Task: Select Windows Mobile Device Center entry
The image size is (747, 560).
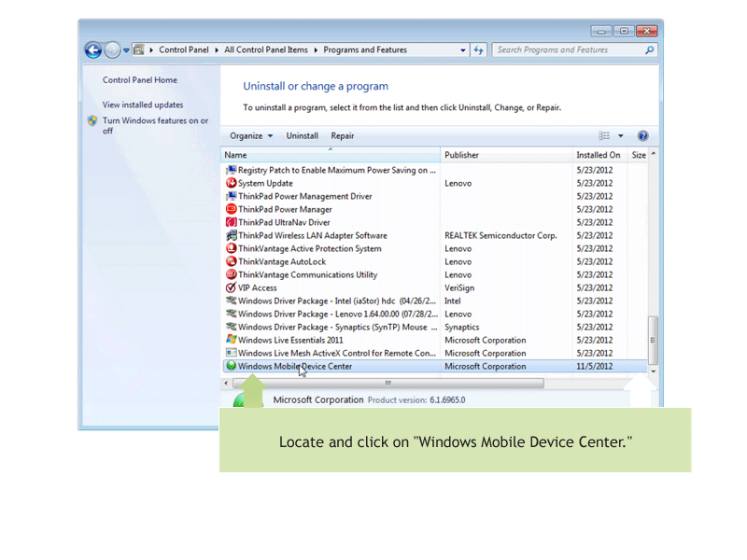Action: click(435, 366)
